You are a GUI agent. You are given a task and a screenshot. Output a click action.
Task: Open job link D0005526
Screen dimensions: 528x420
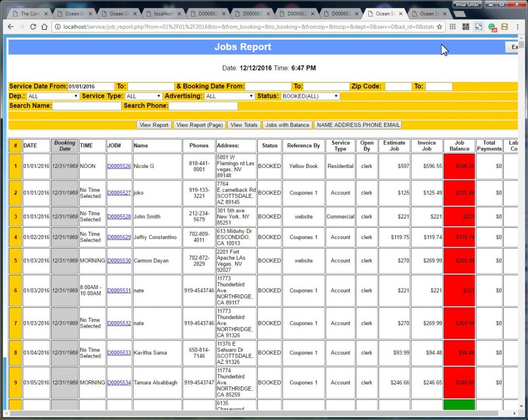[119, 166]
